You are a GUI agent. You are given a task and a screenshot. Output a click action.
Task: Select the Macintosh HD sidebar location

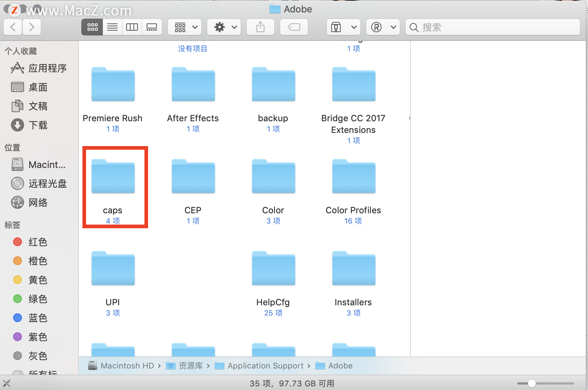click(39, 165)
